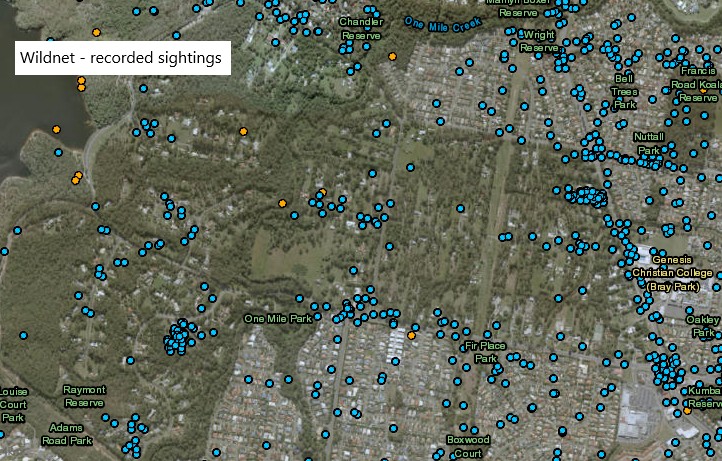722x461 pixels.
Task: Click the Bell Trees Park label
Action: [x=624, y=92]
